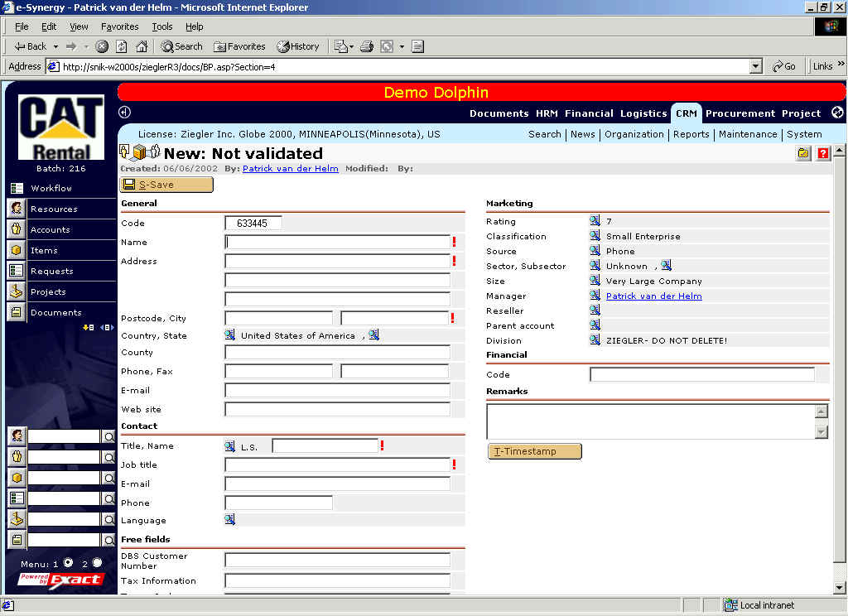Open the browser Favorites menu
Image resolution: width=848 pixels, height=616 pixels.
(x=119, y=26)
